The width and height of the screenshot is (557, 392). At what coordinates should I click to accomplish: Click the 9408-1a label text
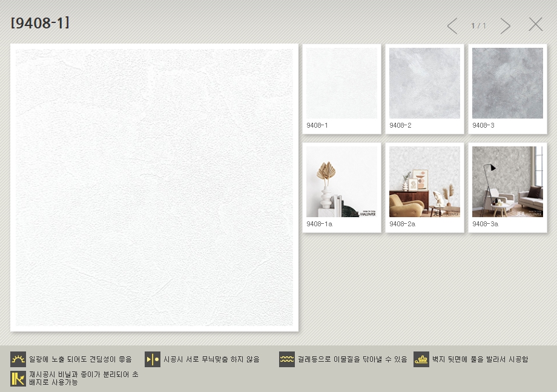pyautogui.click(x=319, y=224)
